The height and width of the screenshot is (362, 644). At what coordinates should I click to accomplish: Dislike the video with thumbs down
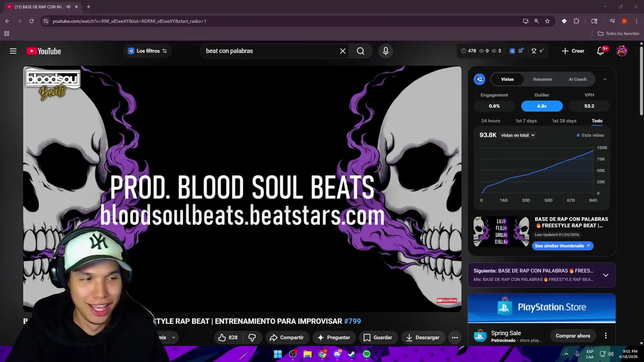tap(253, 337)
